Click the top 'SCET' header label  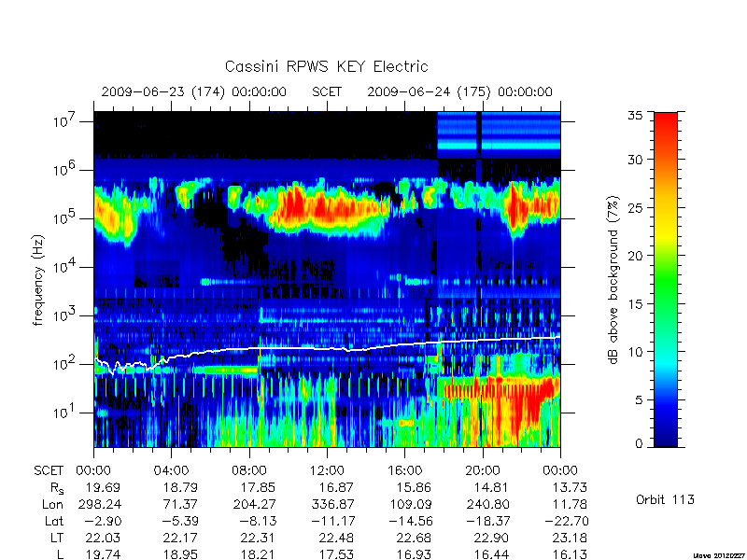(327, 91)
